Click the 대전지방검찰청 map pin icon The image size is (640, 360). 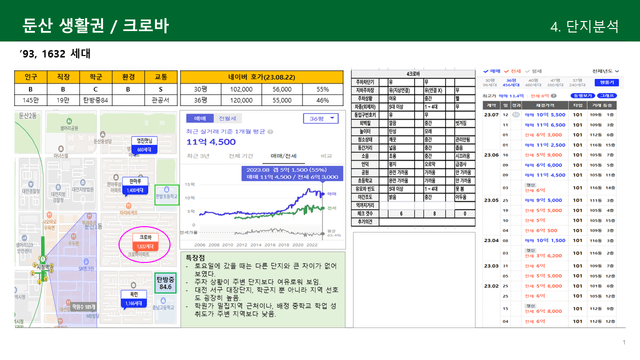(58, 187)
